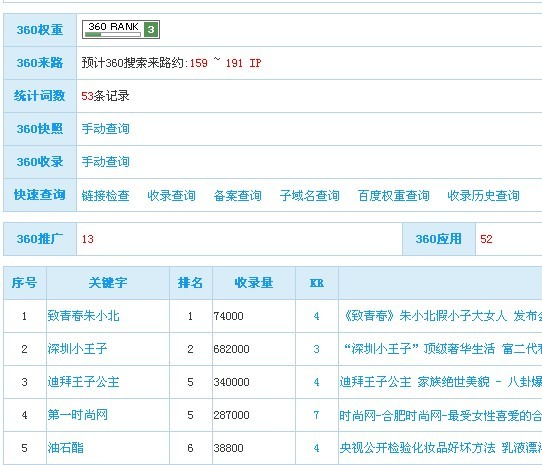The width and height of the screenshot is (542, 465).
Task: Select 备案查询 link
Action: 237,195
